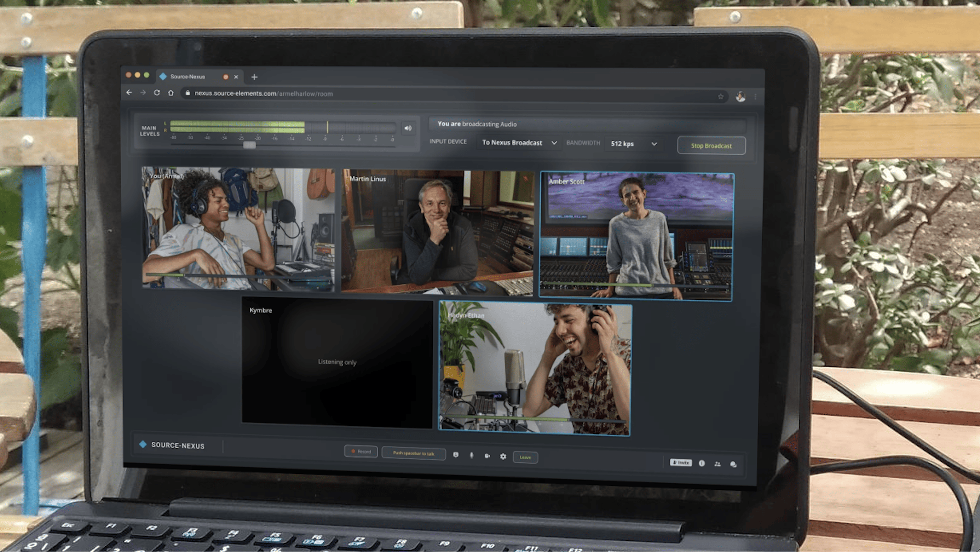The height and width of the screenshot is (552, 980).
Task: Reload the page in browser
Action: 157,92
